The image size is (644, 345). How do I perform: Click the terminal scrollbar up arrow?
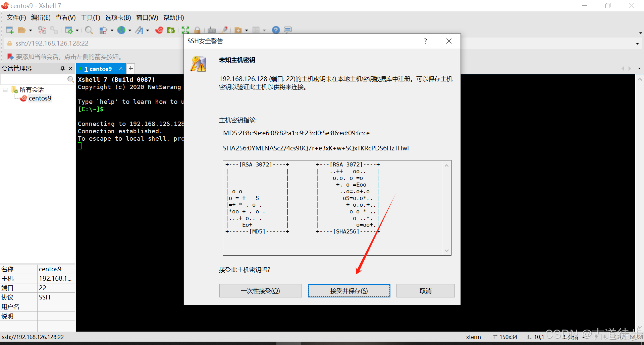[639, 79]
